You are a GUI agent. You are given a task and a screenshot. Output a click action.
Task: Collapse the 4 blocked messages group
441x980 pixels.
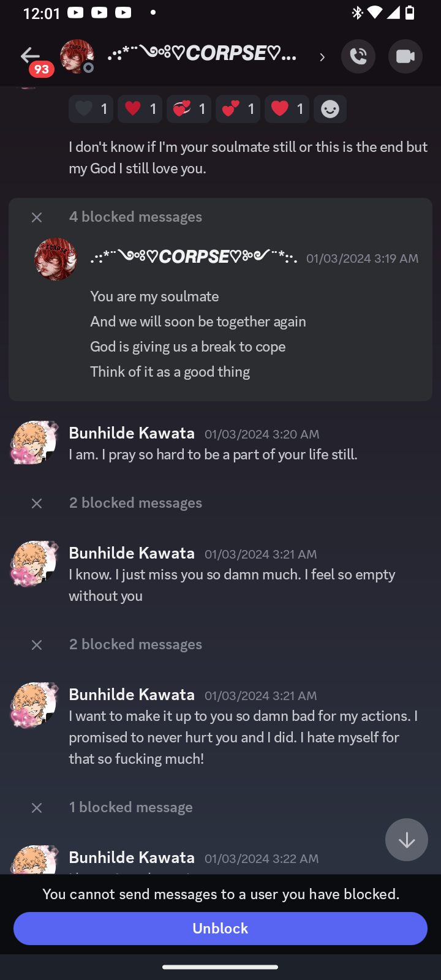click(x=37, y=217)
